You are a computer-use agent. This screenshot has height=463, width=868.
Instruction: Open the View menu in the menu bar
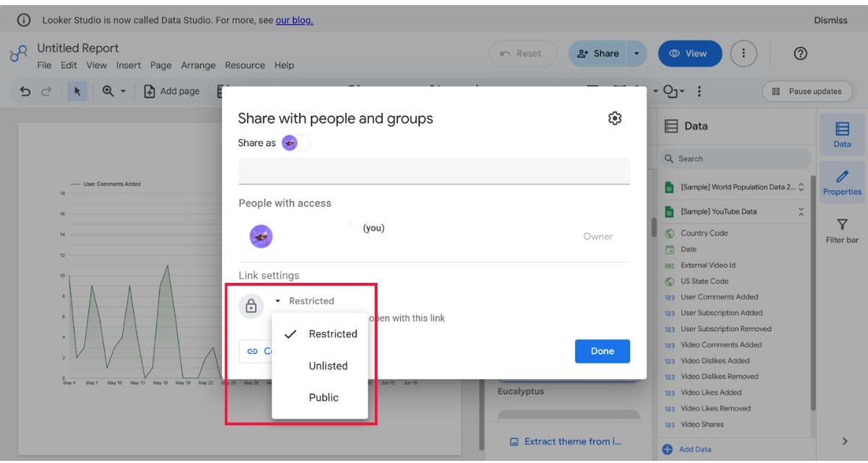[x=97, y=65]
